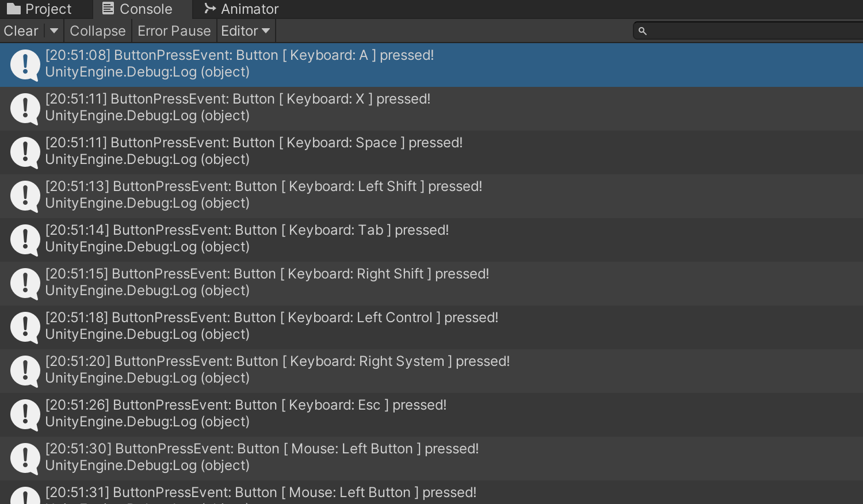
Task: Switch to the Animator tab
Action: click(241, 9)
